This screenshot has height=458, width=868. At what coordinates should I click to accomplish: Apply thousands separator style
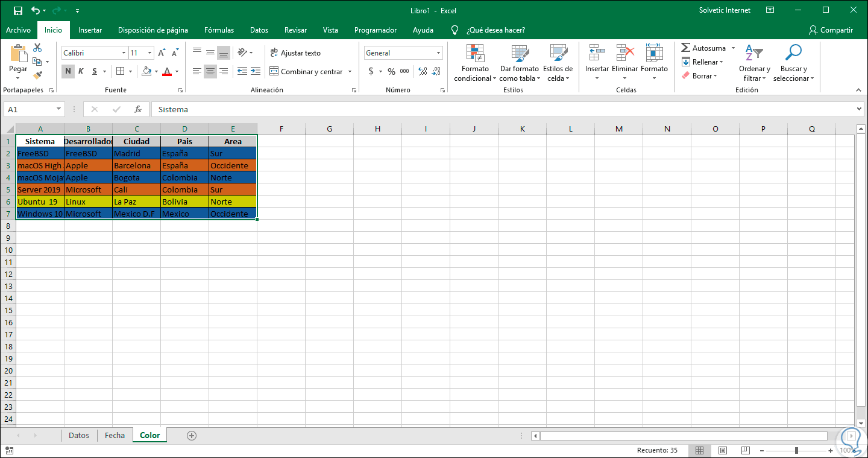[x=404, y=71]
